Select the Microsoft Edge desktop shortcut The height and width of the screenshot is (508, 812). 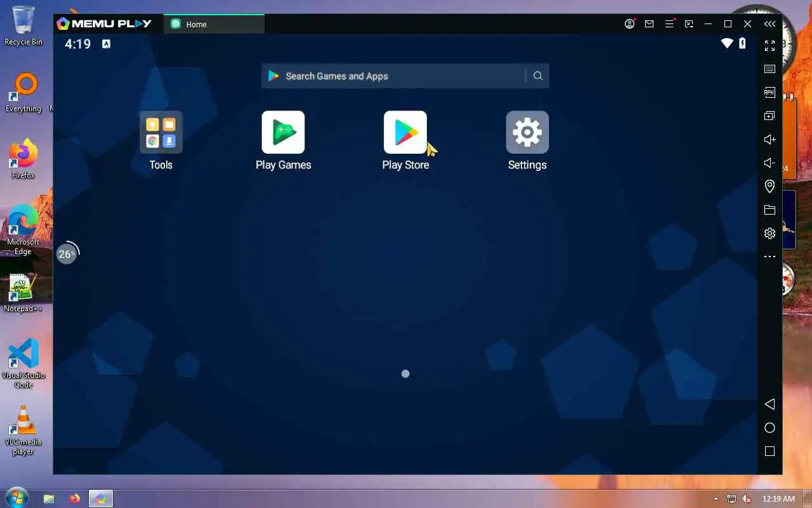pos(23,231)
